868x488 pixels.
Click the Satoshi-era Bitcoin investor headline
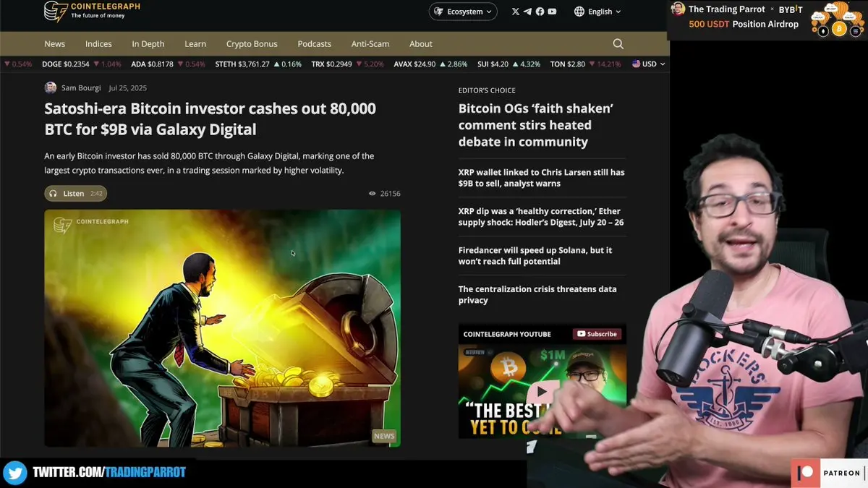coord(210,119)
